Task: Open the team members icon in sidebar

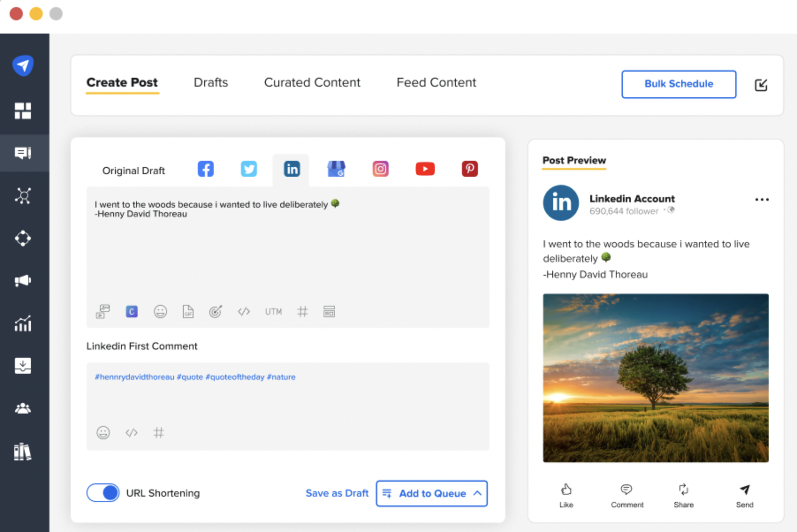Action: pos(23,408)
